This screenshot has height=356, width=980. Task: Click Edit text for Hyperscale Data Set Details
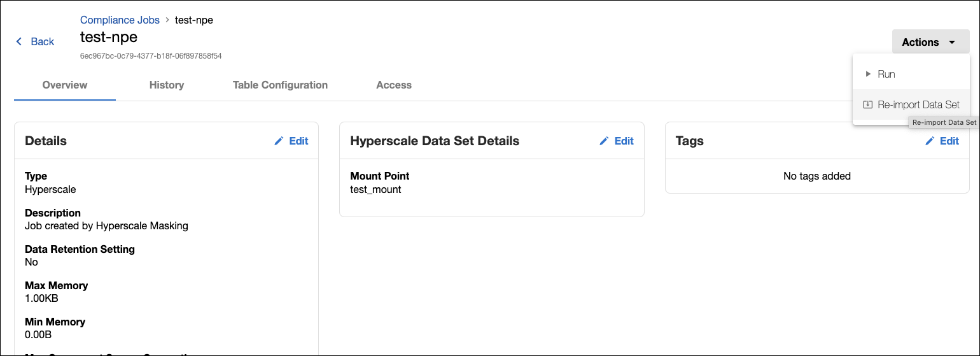click(624, 141)
